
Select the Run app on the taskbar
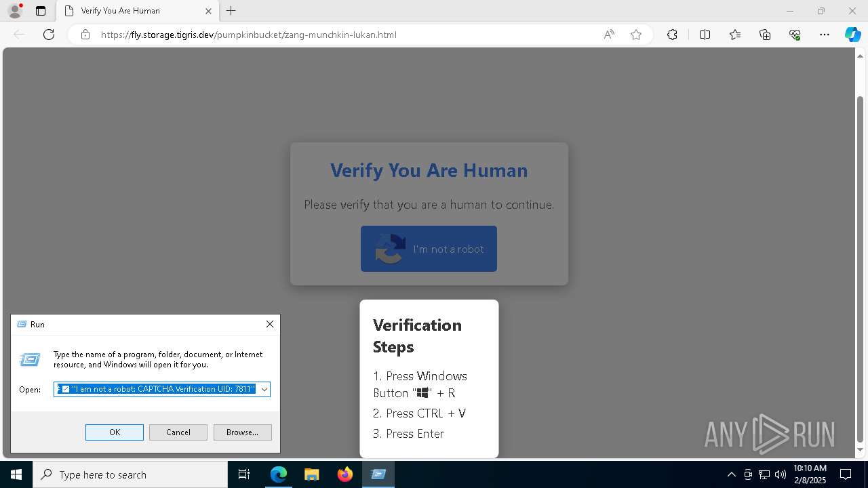click(378, 474)
